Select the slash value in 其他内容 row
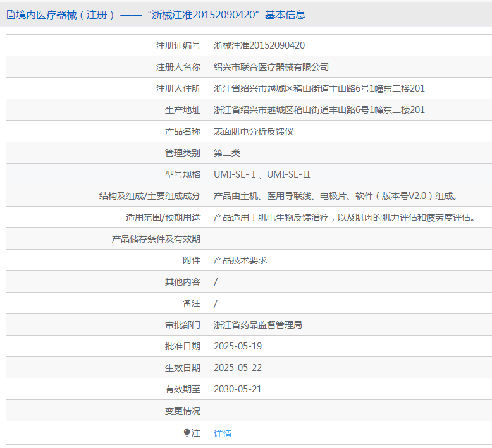 click(216, 282)
